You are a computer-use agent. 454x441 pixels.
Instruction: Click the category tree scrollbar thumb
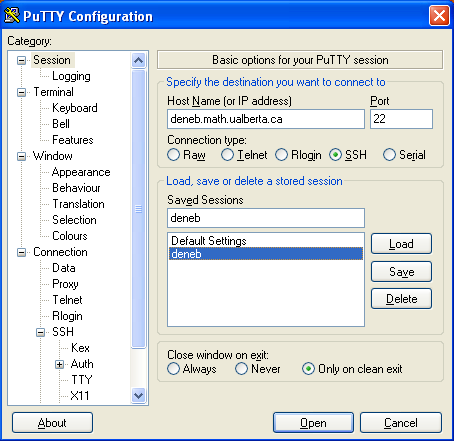(138, 209)
